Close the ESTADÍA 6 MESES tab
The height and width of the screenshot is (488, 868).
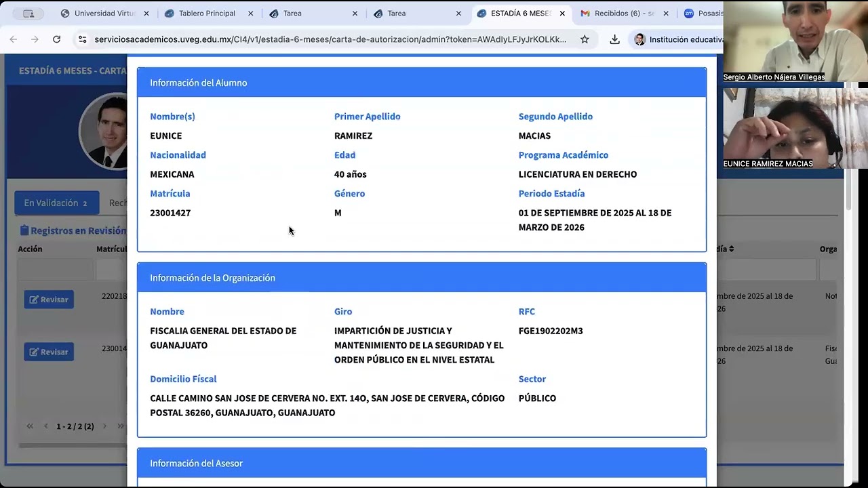coord(562,14)
